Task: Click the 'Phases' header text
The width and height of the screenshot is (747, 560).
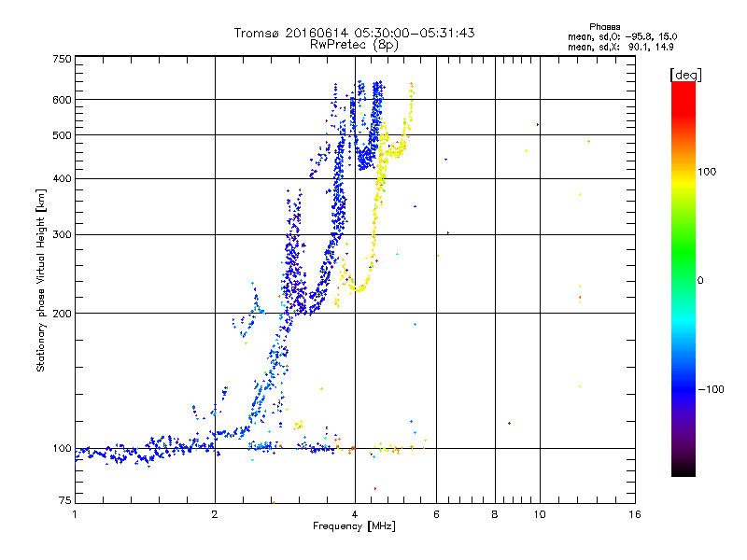Action: (x=604, y=27)
